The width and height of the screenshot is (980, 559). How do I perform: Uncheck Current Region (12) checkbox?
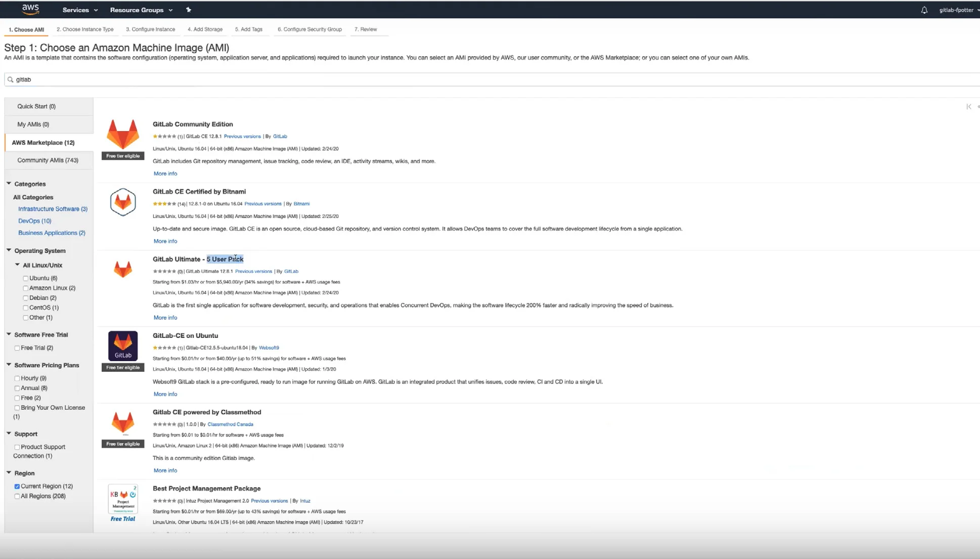point(17,487)
